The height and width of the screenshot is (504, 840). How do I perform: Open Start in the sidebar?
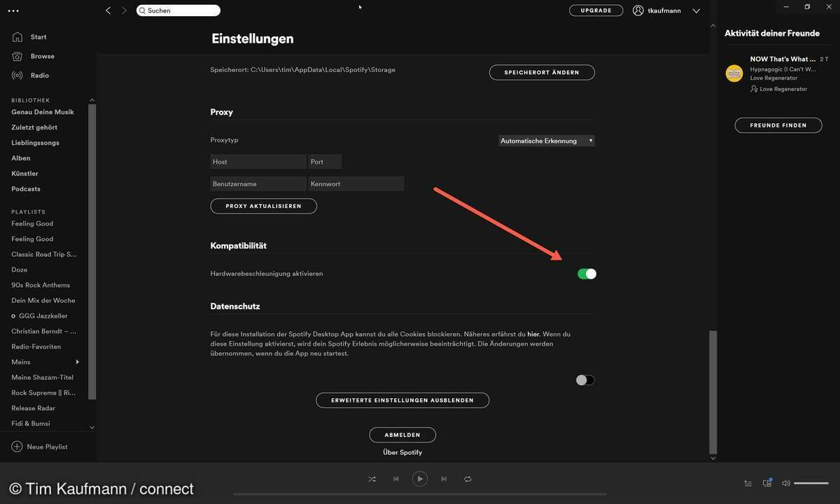(x=38, y=36)
